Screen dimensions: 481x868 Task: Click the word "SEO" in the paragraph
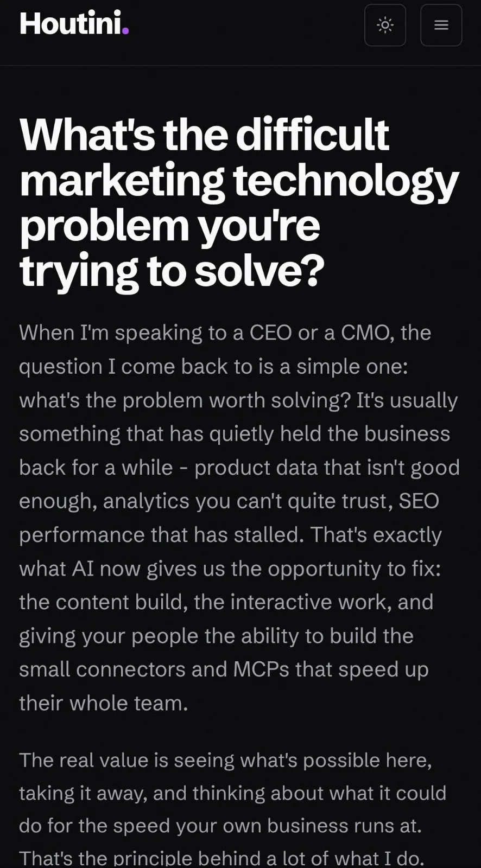419,501
